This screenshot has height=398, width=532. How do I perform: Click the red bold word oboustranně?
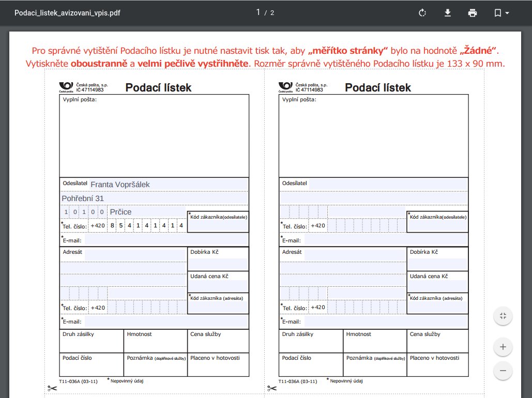pyautogui.click(x=99, y=64)
